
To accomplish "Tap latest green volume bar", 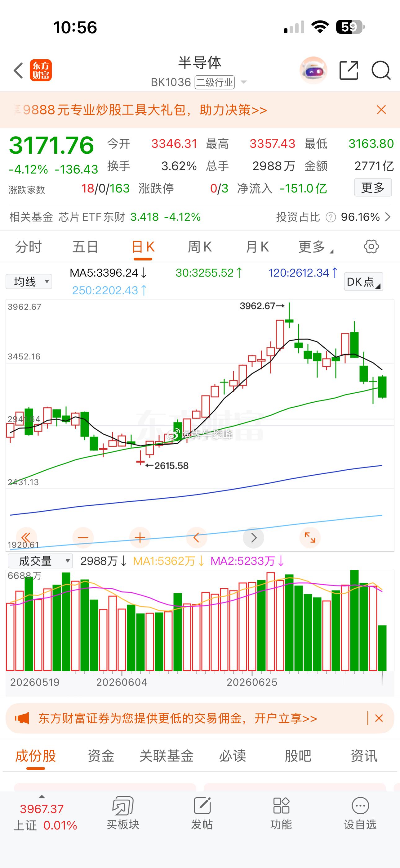I will 382,648.
